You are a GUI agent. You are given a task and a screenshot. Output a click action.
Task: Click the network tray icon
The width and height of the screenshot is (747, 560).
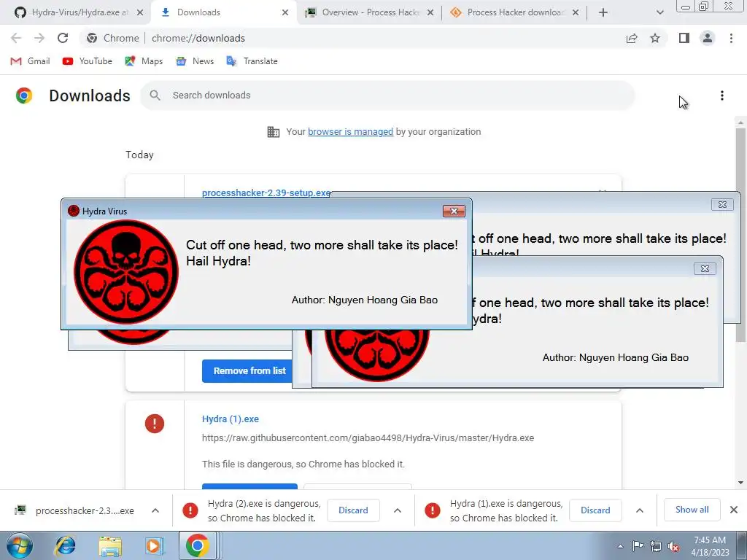click(656, 546)
